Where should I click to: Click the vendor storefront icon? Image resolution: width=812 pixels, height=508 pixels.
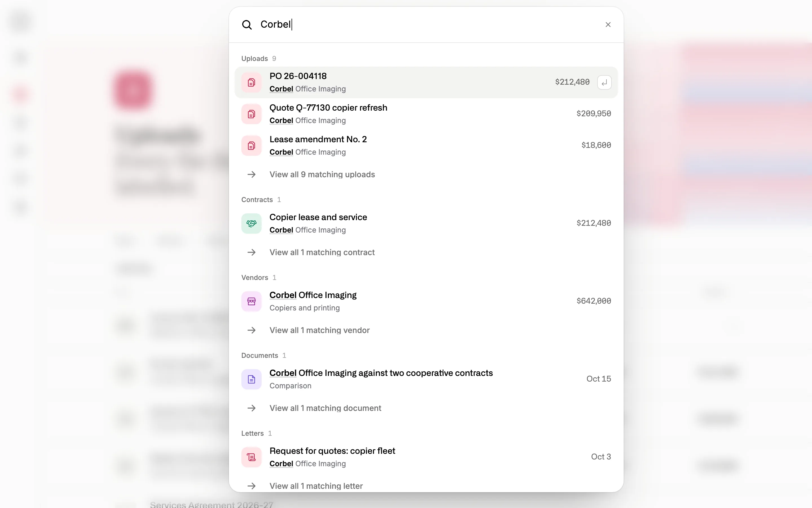click(251, 301)
